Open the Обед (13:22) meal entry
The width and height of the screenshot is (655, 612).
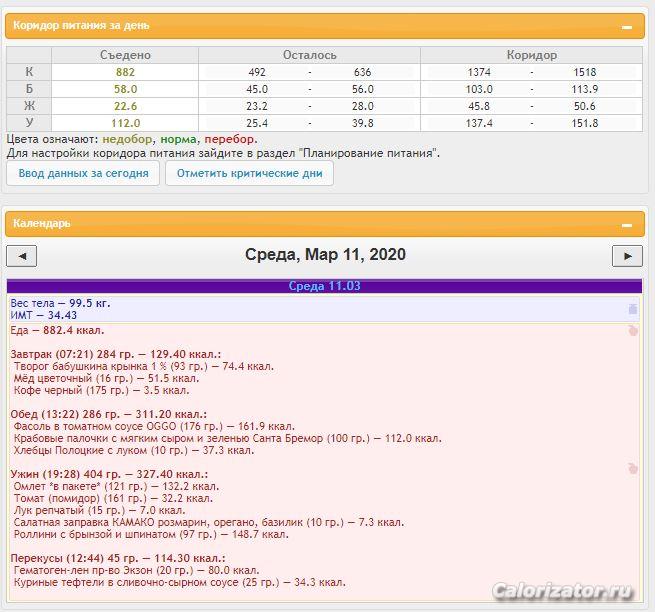pyautogui.click(x=109, y=413)
